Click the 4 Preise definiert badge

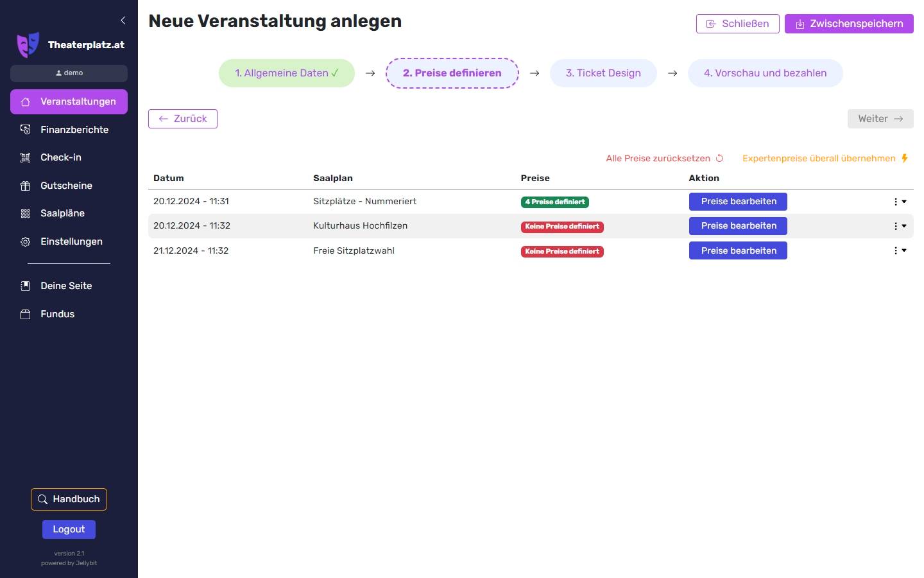pyautogui.click(x=554, y=202)
